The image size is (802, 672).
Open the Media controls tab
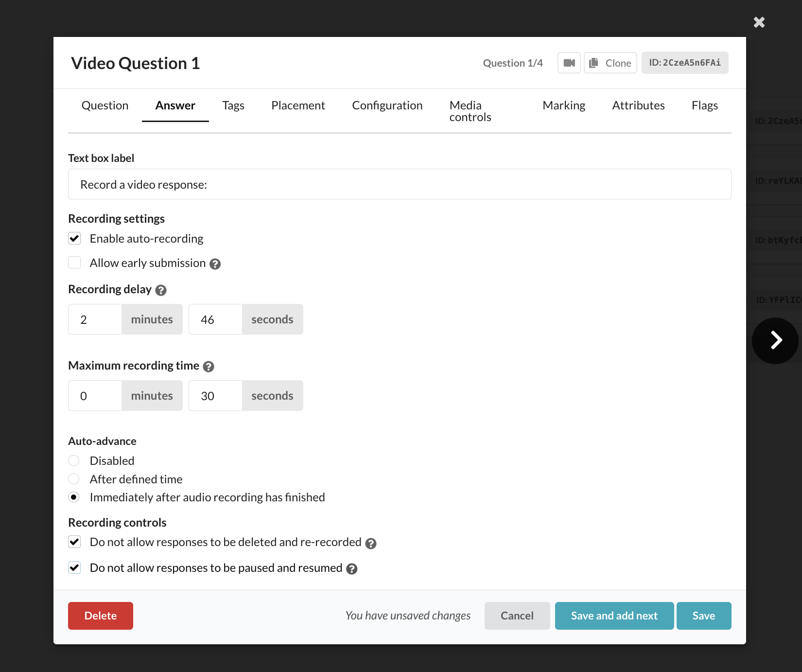pos(470,111)
